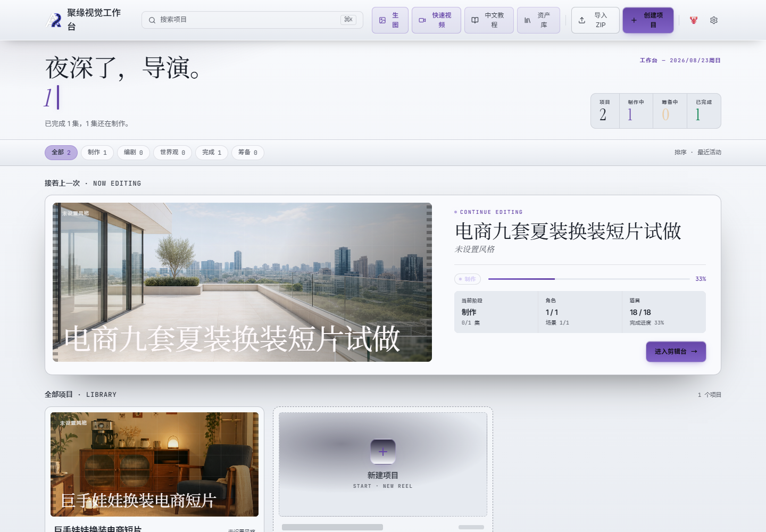Open the settings gear icon
The image size is (766, 532).
714,20
